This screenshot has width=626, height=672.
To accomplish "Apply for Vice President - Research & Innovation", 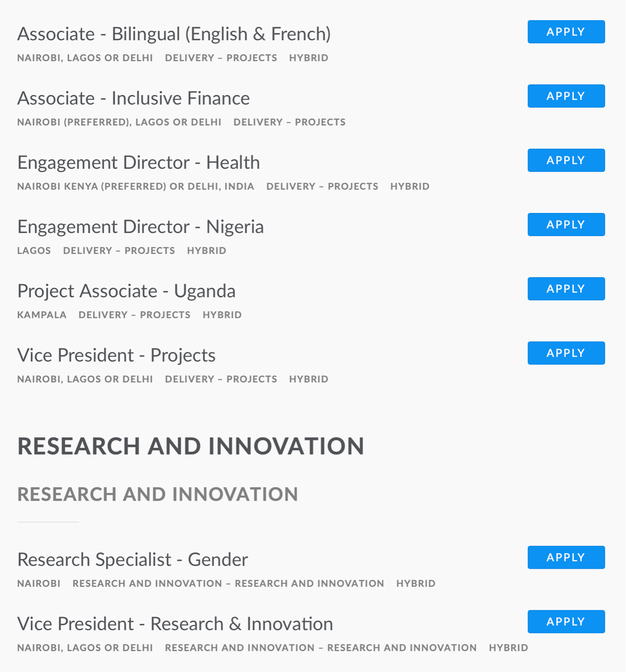I will click(566, 622).
